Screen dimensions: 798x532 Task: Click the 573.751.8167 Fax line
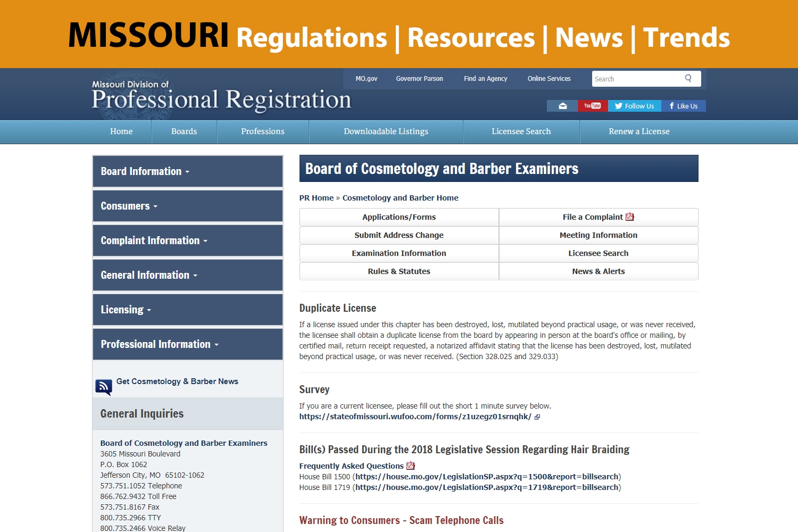click(x=130, y=507)
